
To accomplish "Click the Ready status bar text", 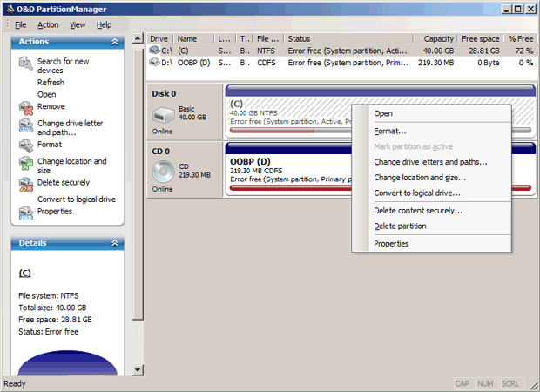I will (x=15, y=383).
